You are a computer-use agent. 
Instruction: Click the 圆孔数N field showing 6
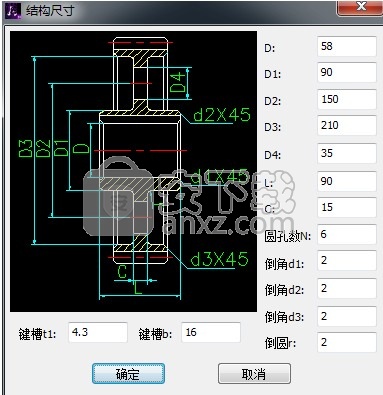coord(347,234)
